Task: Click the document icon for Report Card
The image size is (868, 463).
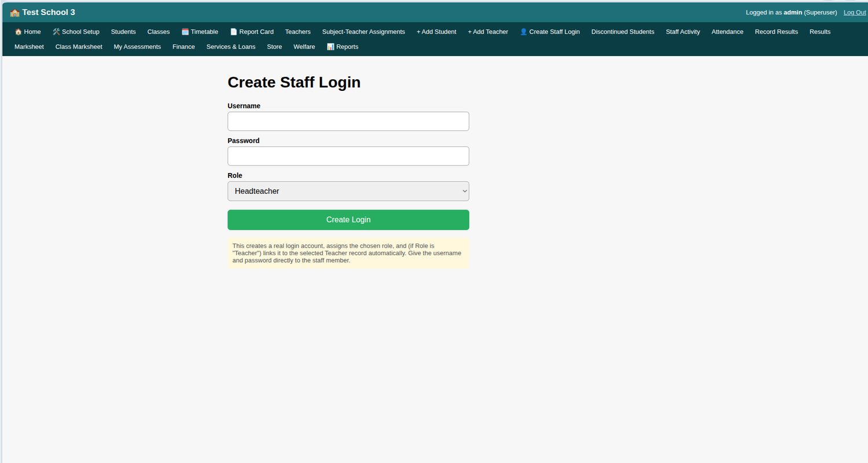Action: pos(234,32)
